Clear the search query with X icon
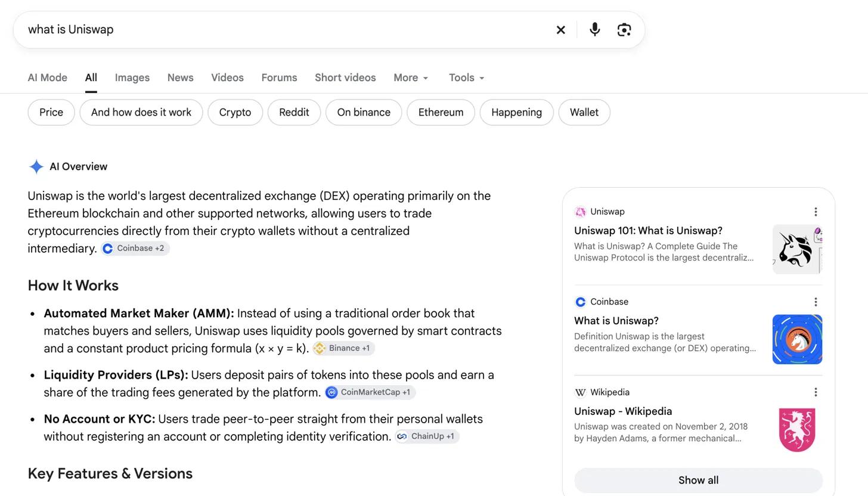 (560, 30)
